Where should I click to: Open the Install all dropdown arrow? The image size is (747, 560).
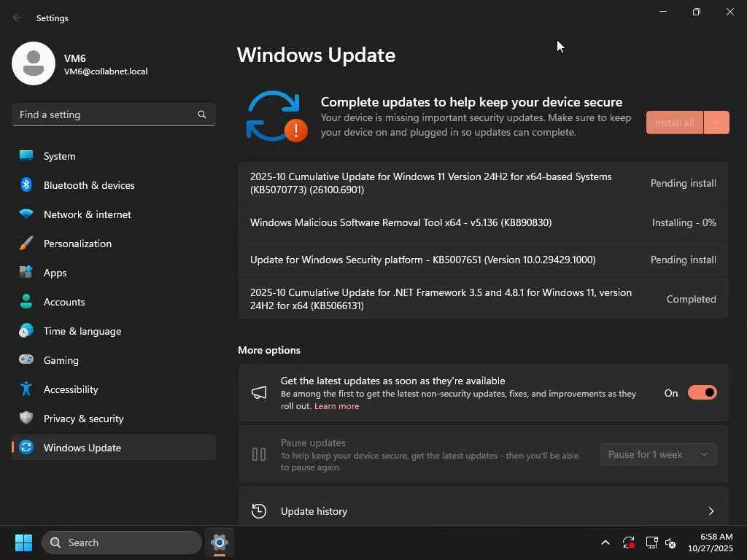(716, 122)
